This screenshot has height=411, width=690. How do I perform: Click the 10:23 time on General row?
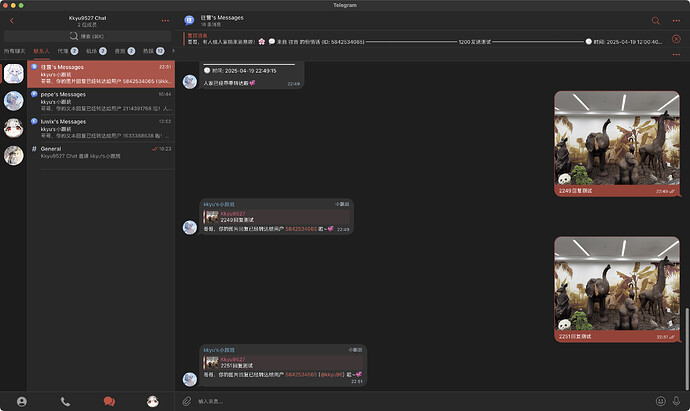[x=165, y=149]
